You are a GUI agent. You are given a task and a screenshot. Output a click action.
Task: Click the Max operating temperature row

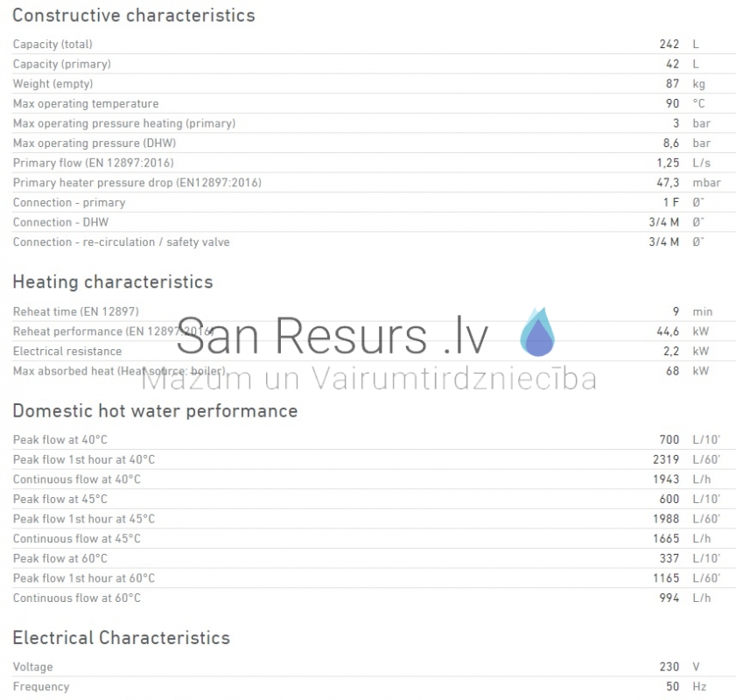point(374,103)
